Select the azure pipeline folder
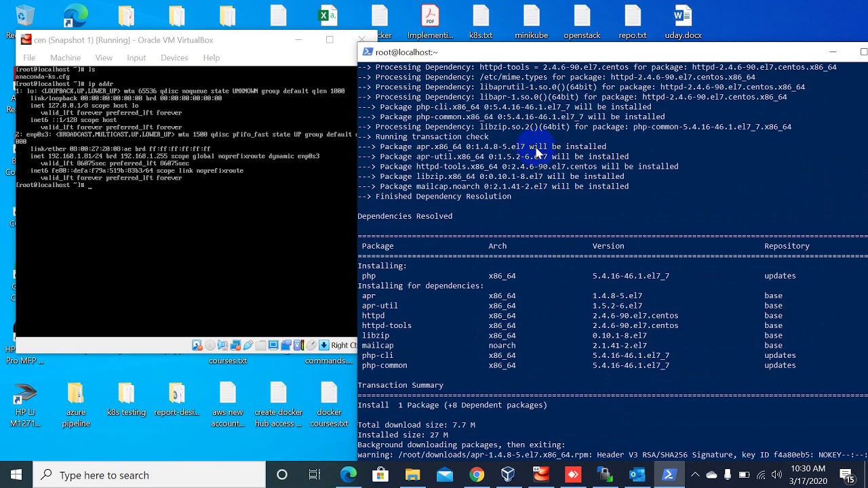This screenshot has width=868, height=488. click(76, 405)
